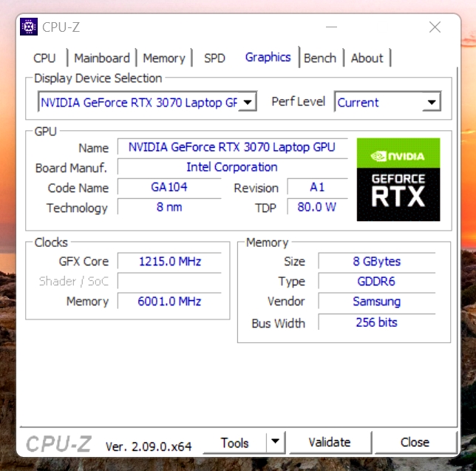This screenshot has height=471, width=476.
Task: Click the GDDR6 memory type value
Action: tap(377, 281)
